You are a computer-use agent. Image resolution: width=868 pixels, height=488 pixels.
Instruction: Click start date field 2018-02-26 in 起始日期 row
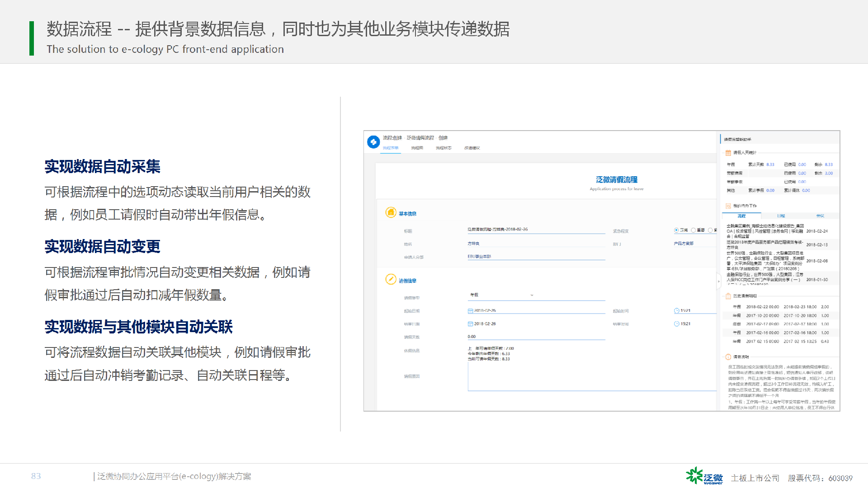pos(536,311)
